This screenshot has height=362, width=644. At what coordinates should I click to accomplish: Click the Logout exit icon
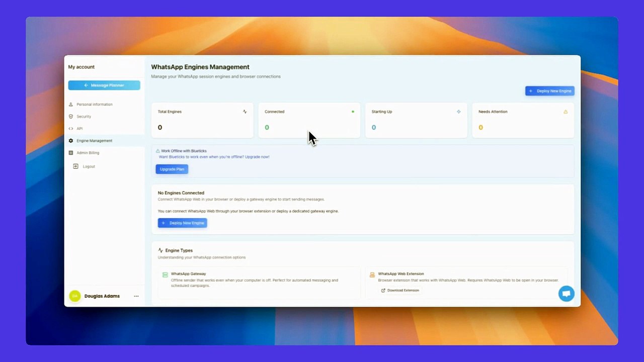coord(75,166)
